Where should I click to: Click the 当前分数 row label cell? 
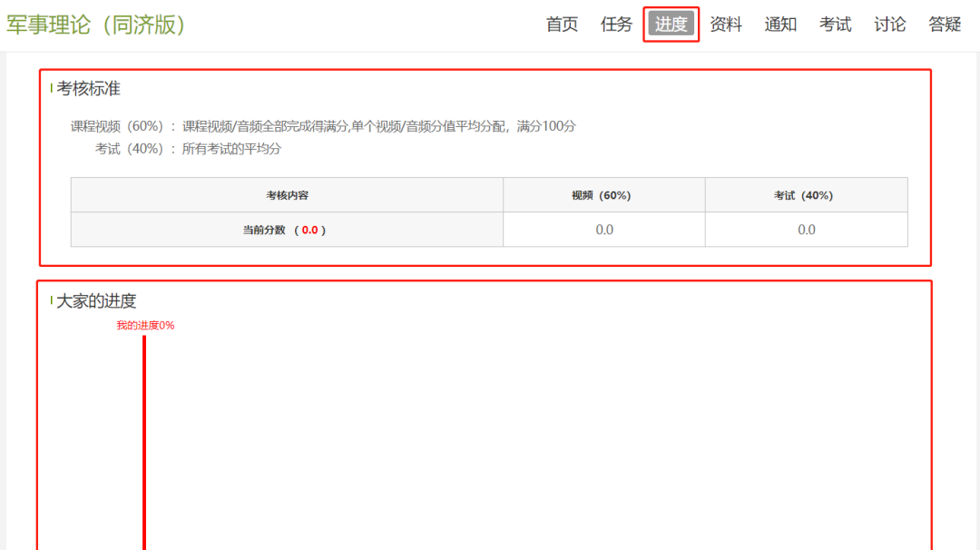tap(287, 230)
